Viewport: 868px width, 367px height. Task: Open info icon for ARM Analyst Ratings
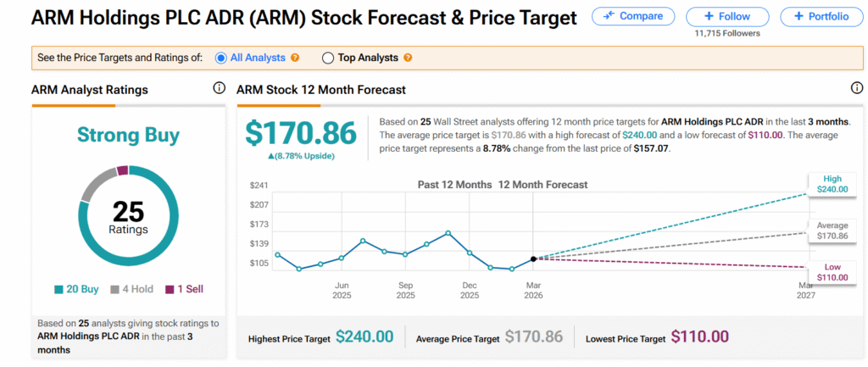point(219,89)
